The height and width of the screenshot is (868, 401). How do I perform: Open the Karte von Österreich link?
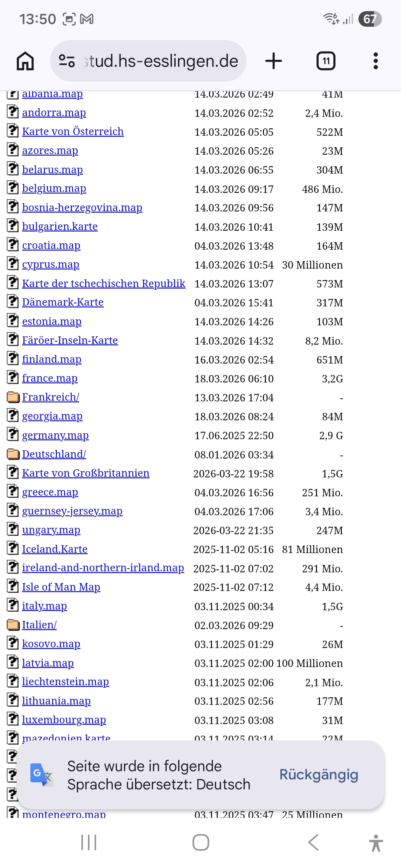point(73,132)
